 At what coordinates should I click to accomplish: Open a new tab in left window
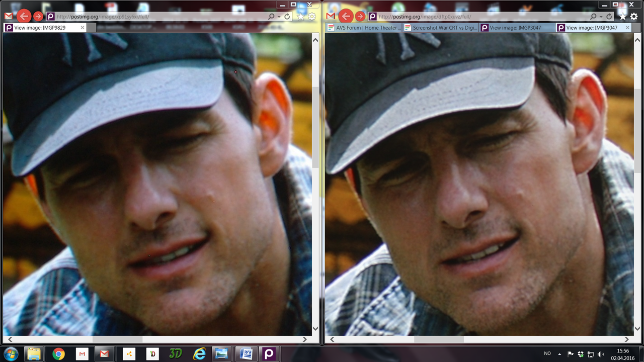92,28
